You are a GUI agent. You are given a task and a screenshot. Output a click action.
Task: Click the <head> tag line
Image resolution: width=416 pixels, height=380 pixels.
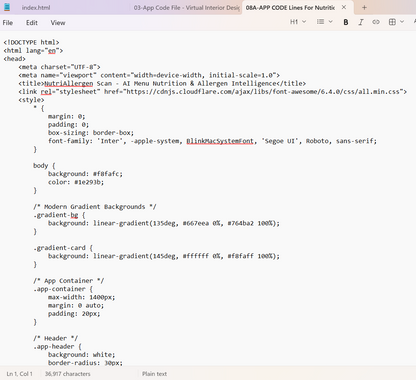coord(15,59)
